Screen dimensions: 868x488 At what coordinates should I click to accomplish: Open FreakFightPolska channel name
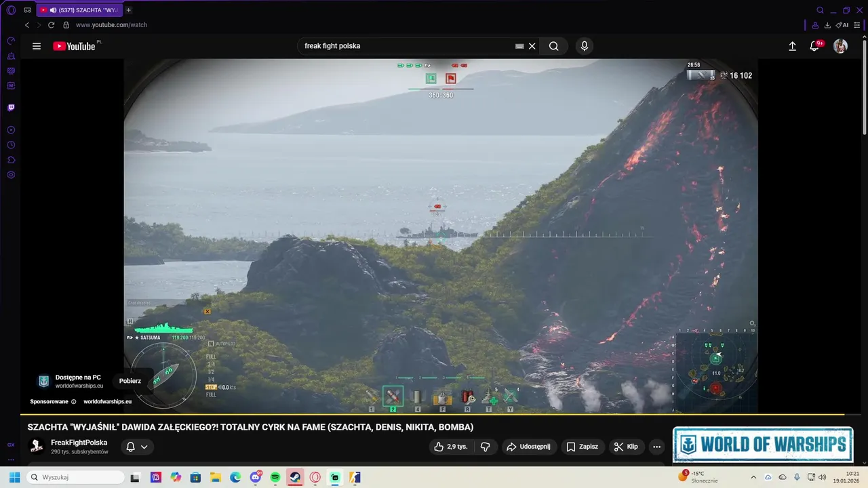point(79,443)
